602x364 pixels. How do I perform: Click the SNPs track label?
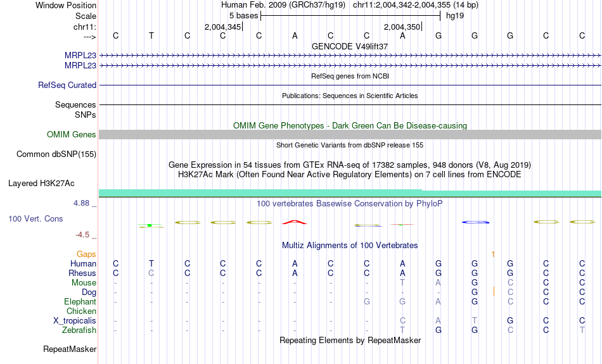(x=86, y=115)
